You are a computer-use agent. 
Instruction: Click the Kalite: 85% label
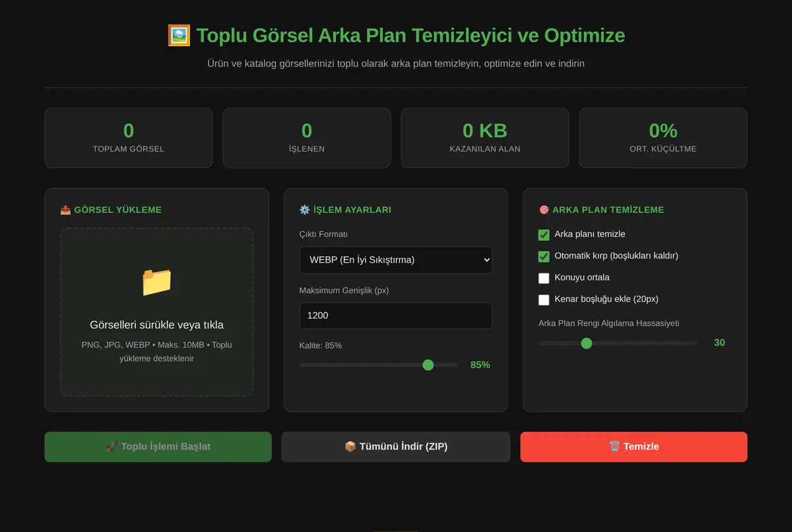point(321,346)
